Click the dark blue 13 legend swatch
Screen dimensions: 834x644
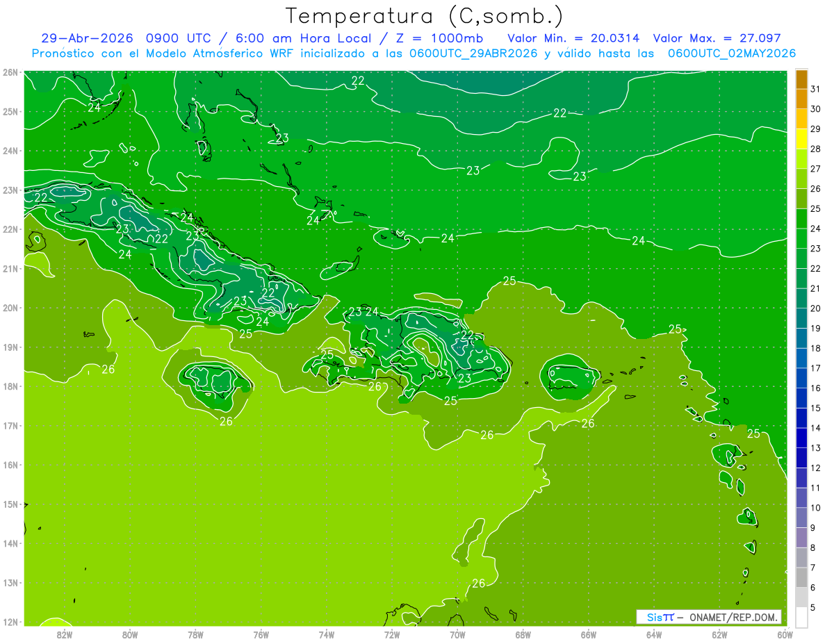[801, 438]
